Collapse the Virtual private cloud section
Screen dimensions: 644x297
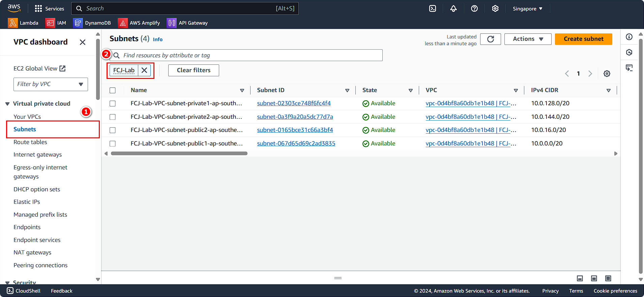pyautogui.click(x=7, y=104)
